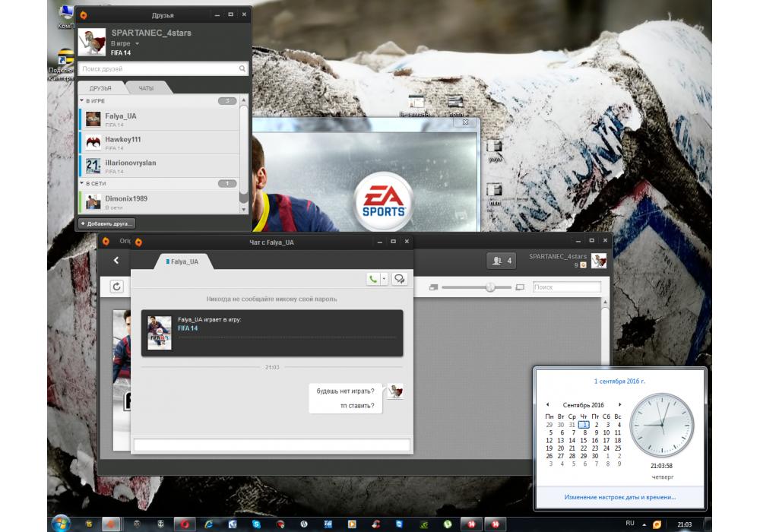Viewport: 760px width, 532px height.
Task: Go back using the Origin back arrow
Action: (116, 261)
